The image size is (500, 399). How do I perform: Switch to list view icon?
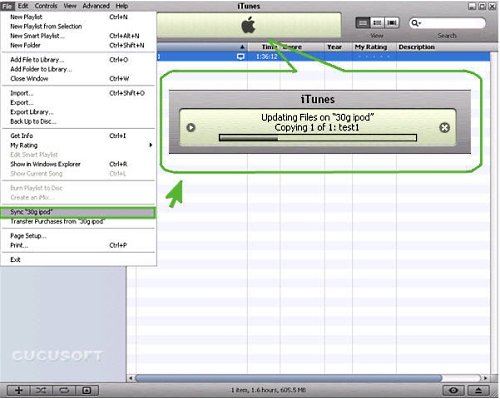pyautogui.click(x=363, y=23)
